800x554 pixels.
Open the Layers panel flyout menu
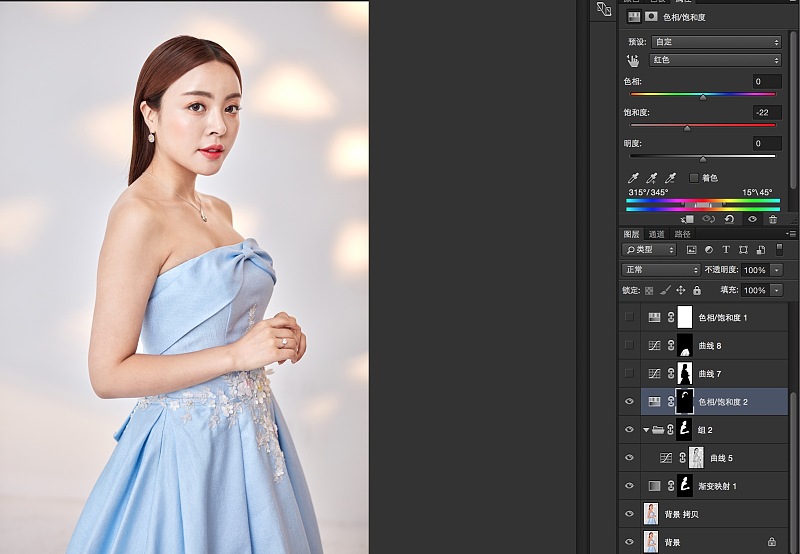791,234
